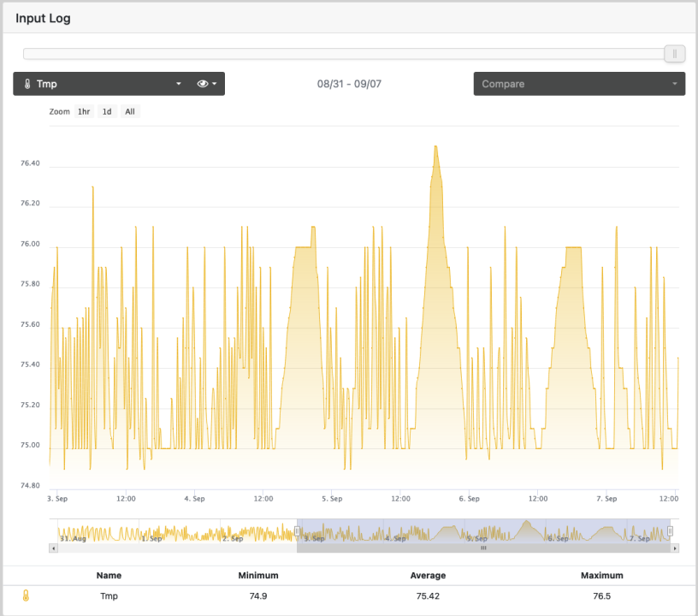Open the Tmp input dropdown

[x=104, y=84]
